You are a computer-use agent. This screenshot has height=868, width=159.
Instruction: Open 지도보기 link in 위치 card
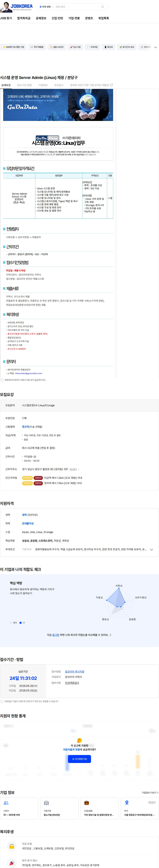coord(152,802)
